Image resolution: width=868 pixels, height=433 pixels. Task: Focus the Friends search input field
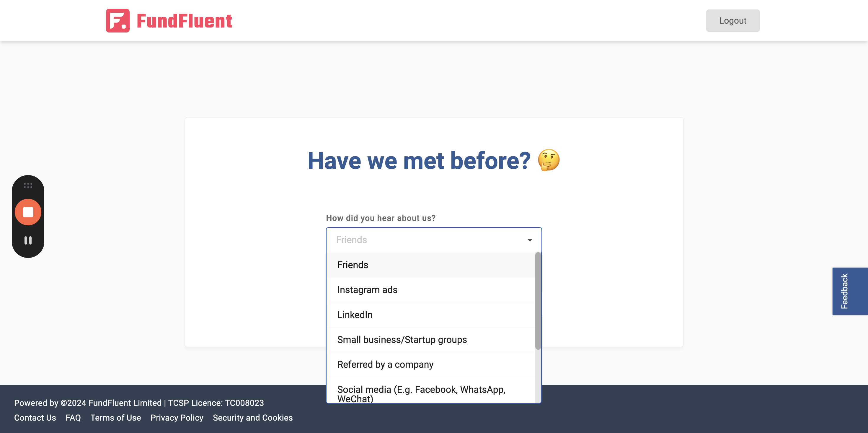coord(428,240)
